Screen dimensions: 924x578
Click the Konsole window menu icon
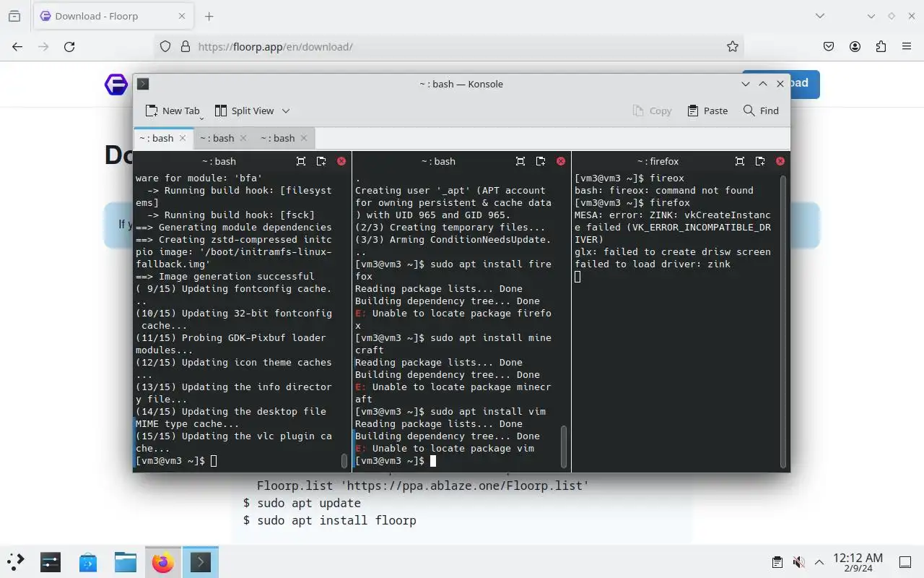143,84
